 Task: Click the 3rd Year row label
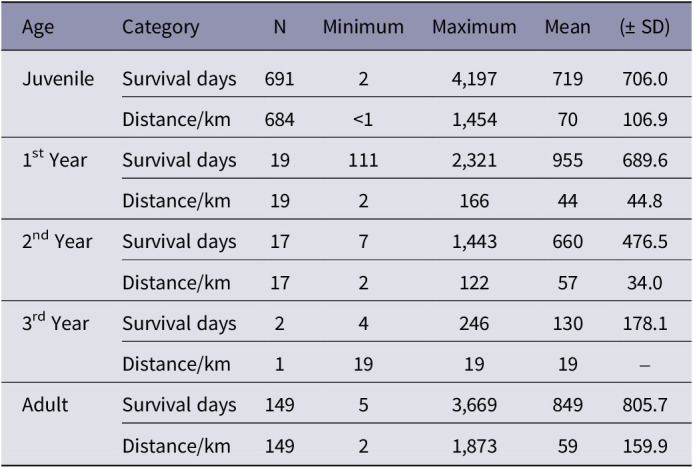click(x=55, y=323)
